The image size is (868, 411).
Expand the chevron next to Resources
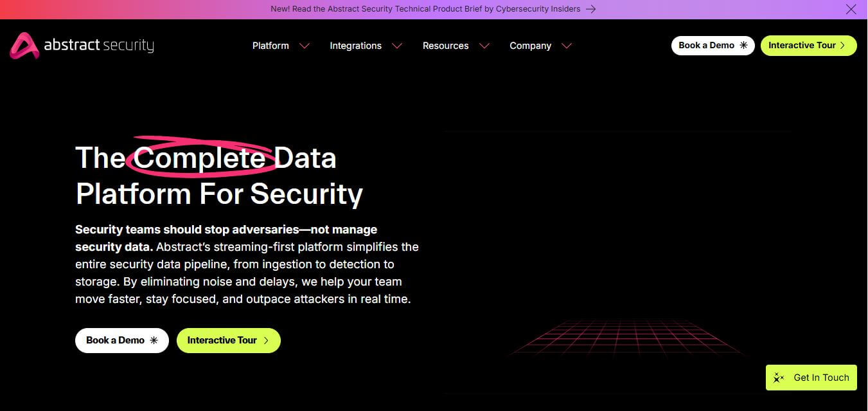pos(484,46)
